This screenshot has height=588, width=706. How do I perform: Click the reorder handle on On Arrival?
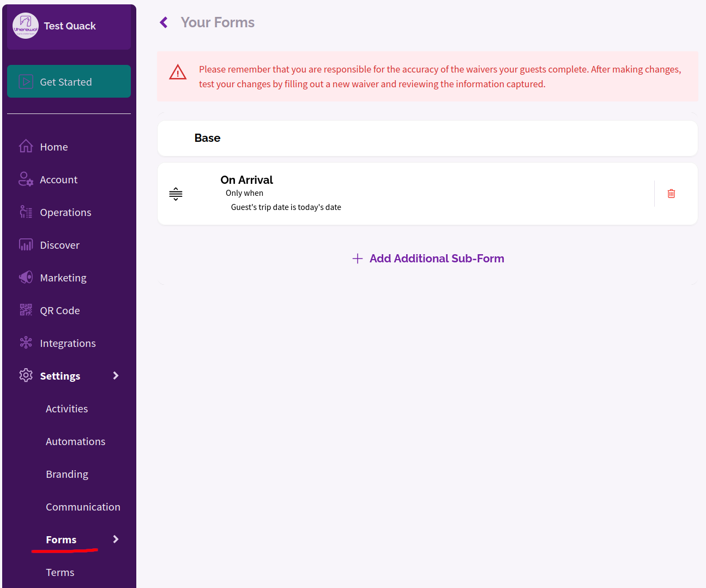176,194
